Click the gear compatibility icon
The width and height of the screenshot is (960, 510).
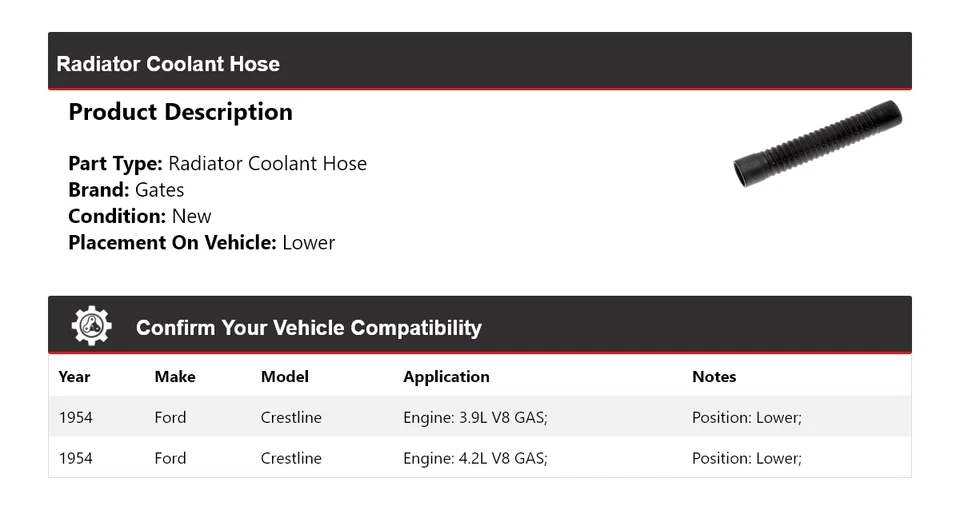click(x=91, y=327)
